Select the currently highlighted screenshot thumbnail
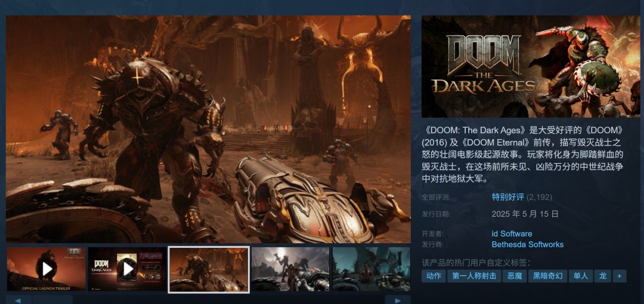 pos(209,269)
